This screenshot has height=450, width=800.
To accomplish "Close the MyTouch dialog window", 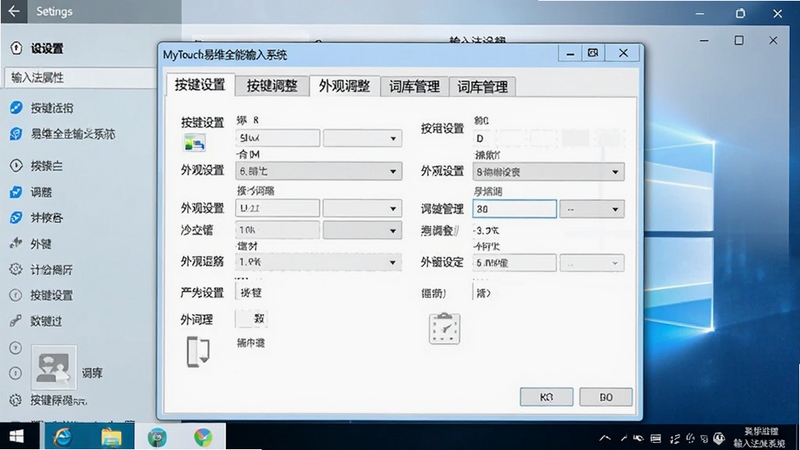I will 623,53.
